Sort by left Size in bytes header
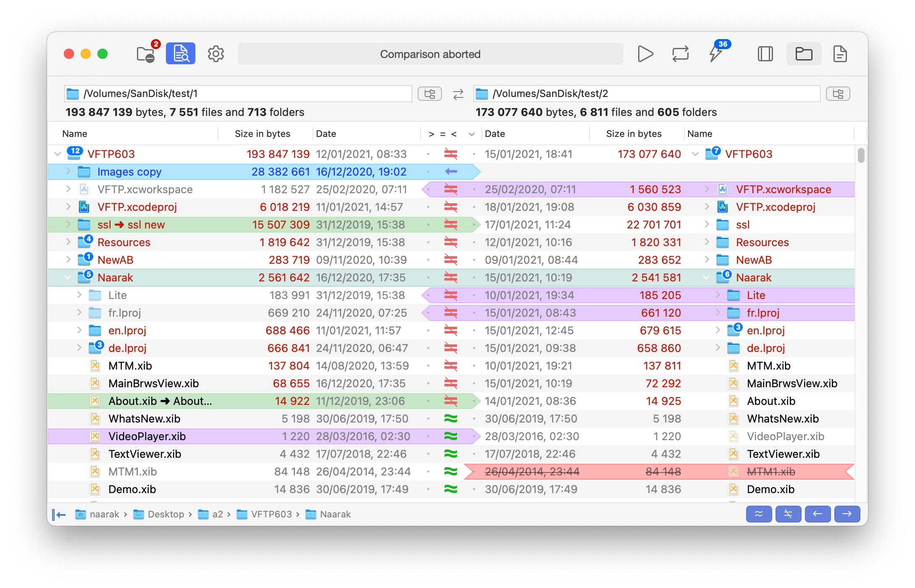The width and height of the screenshot is (915, 588). point(263,134)
